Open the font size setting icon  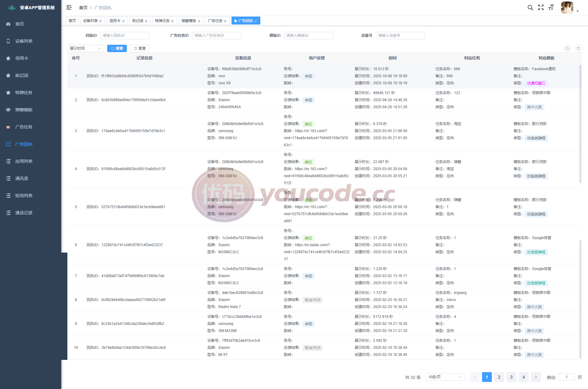(x=551, y=8)
